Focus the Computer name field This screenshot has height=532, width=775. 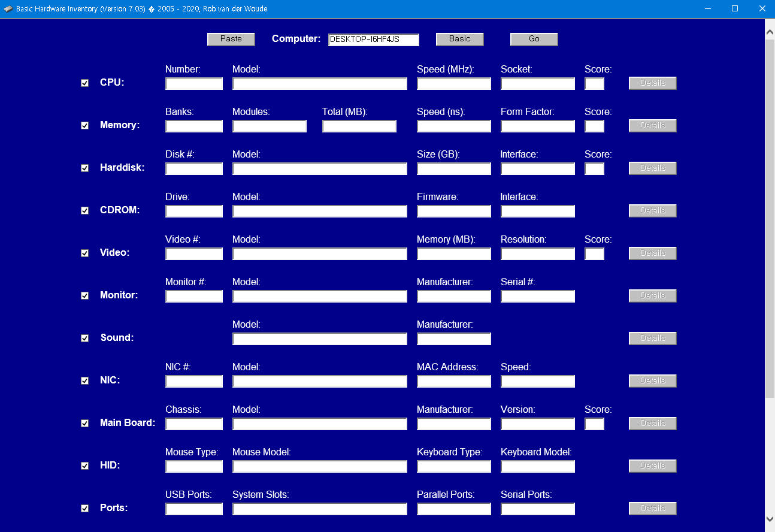coord(373,40)
